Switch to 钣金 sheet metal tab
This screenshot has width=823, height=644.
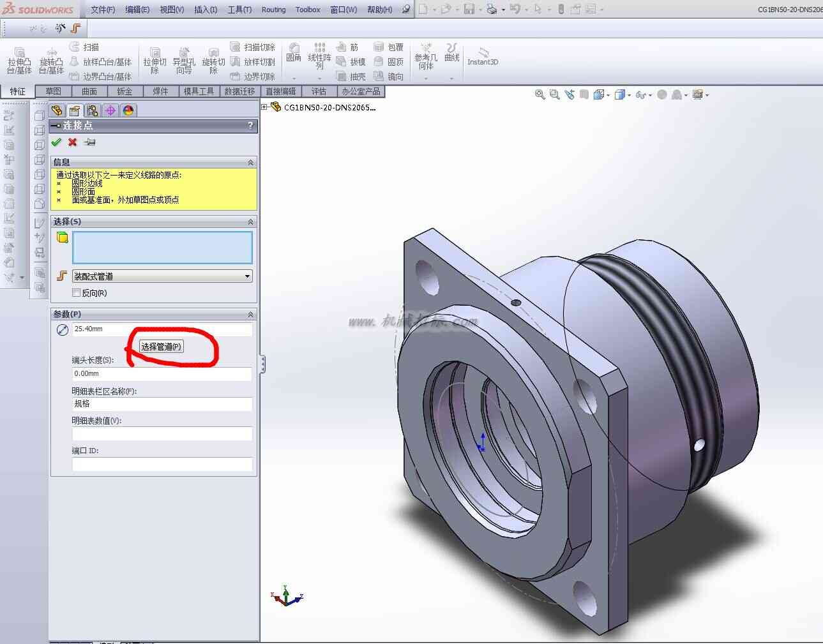[125, 91]
